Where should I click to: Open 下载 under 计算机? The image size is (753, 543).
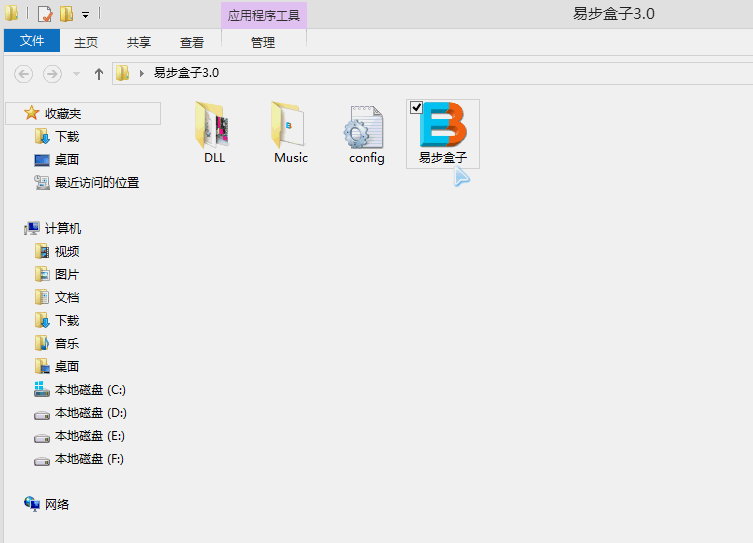[67, 321]
